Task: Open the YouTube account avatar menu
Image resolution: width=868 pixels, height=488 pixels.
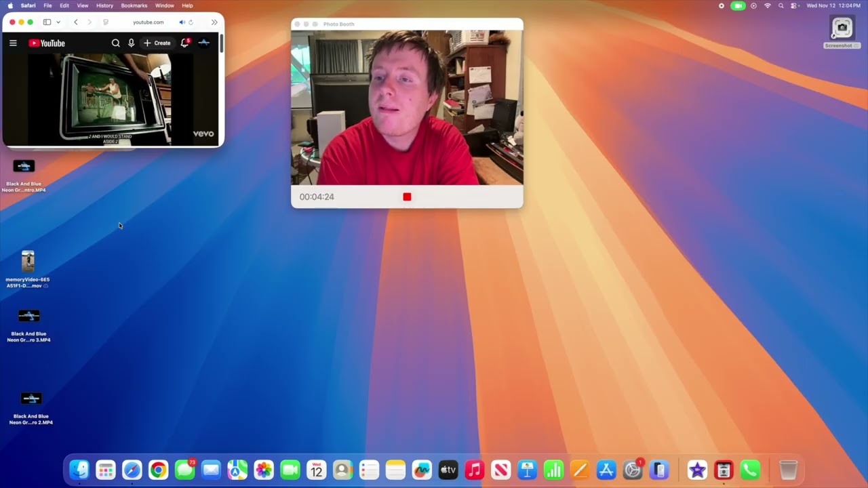Action: point(203,43)
